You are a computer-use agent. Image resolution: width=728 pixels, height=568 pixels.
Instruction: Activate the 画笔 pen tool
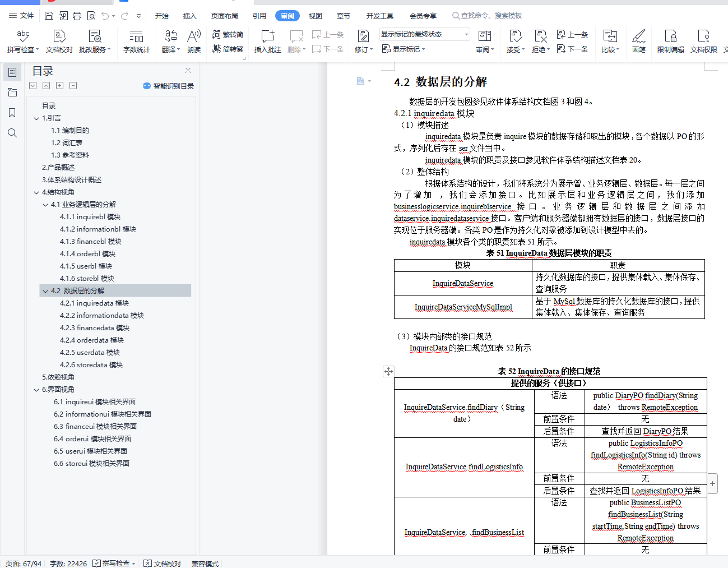click(x=638, y=41)
